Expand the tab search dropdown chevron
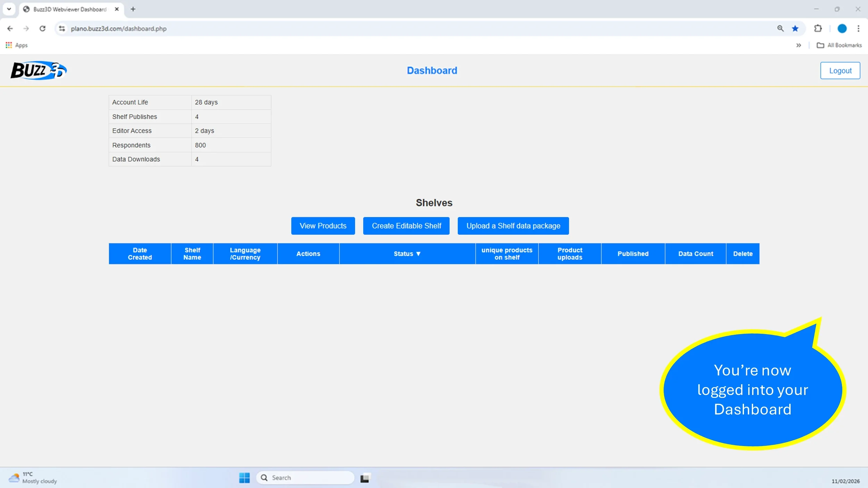 pyautogui.click(x=9, y=9)
